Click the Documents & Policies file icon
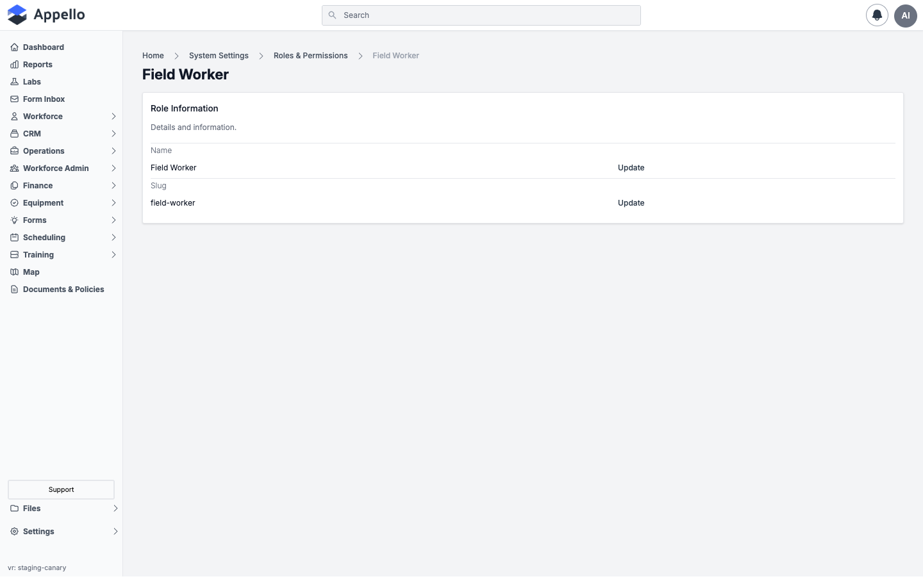 [14, 290]
